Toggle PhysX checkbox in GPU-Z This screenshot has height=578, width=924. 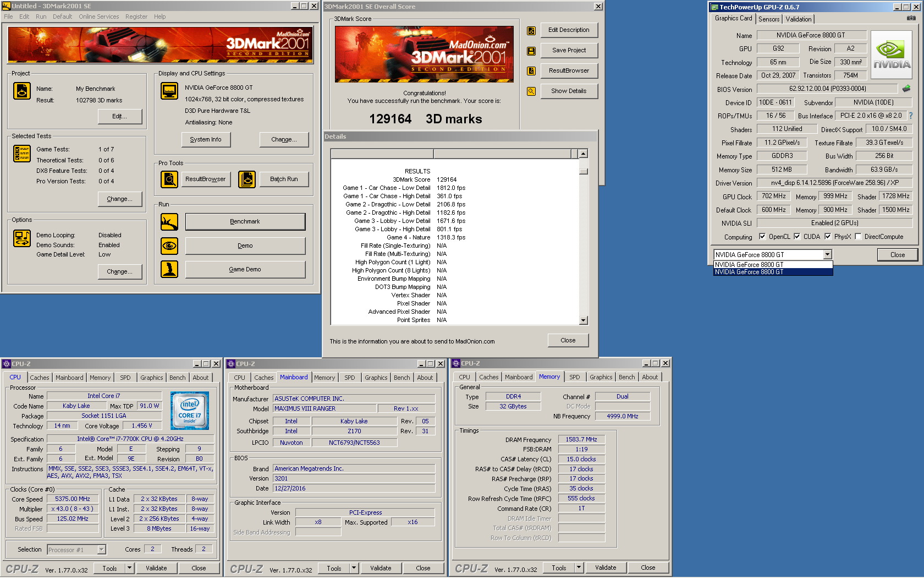(828, 237)
